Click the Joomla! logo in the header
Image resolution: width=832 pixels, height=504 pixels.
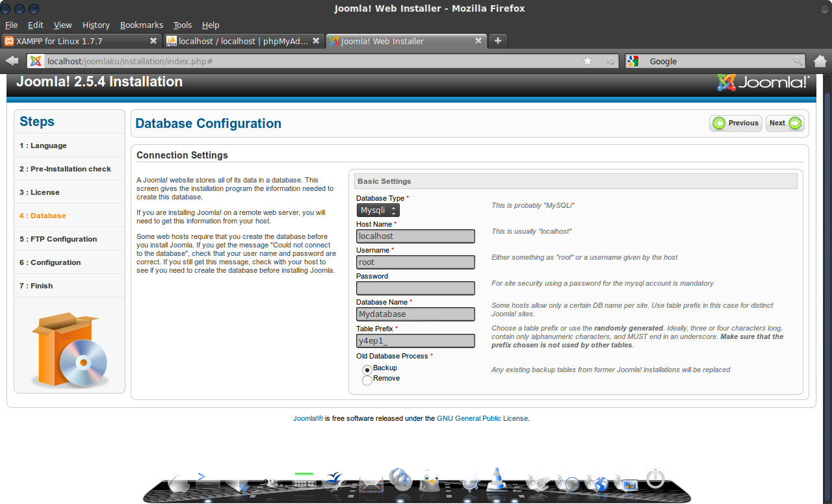(x=763, y=82)
